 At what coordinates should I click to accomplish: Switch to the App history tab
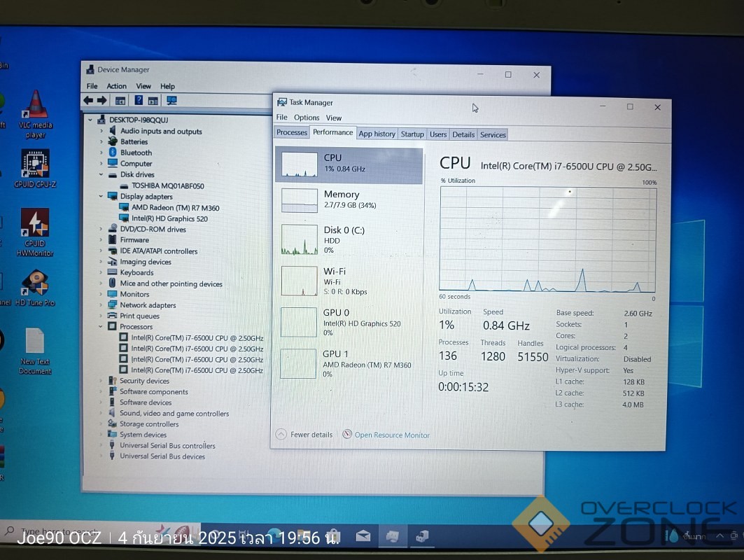pyautogui.click(x=377, y=134)
